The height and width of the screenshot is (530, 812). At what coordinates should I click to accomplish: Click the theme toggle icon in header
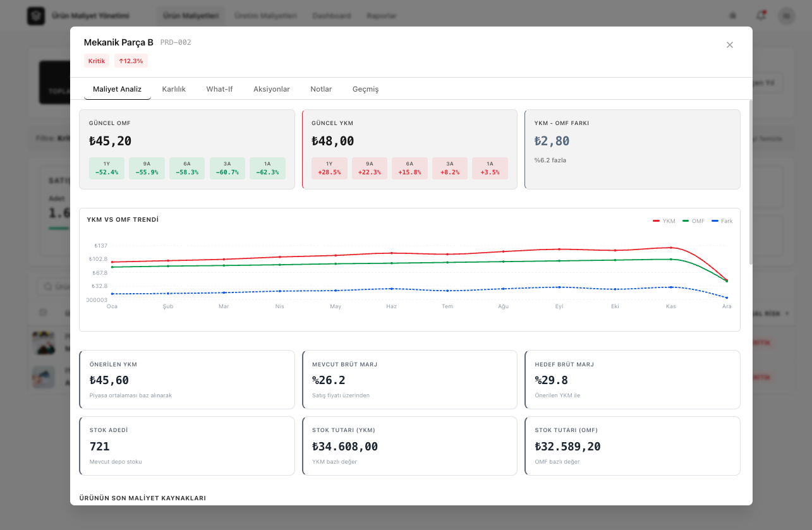(733, 16)
